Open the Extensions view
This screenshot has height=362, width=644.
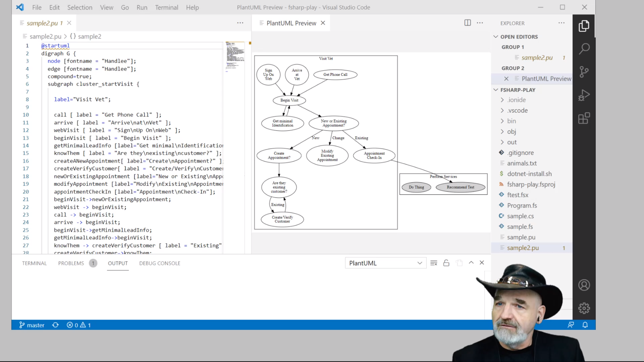[x=584, y=118]
